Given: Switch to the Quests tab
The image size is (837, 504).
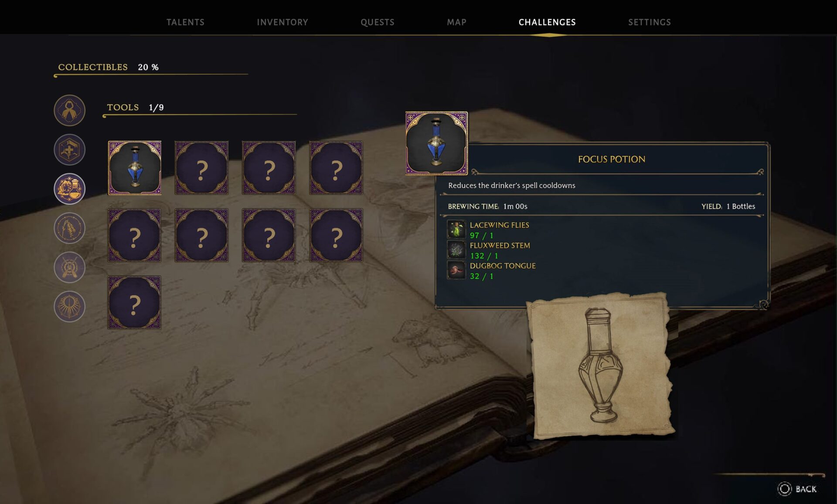Looking at the screenshot, I should 378,22.
